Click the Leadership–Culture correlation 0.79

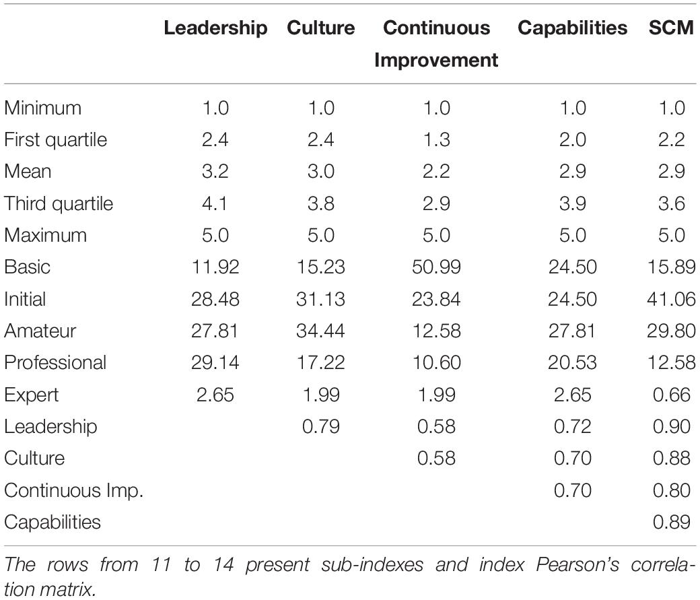tap(320, 426)
